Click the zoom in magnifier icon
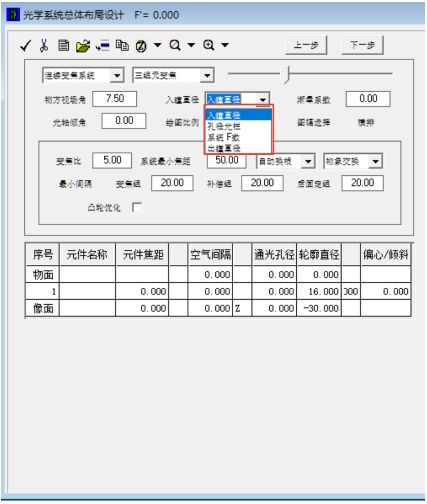This screenshot has width=427, height=504. click(x=208, y=45)
